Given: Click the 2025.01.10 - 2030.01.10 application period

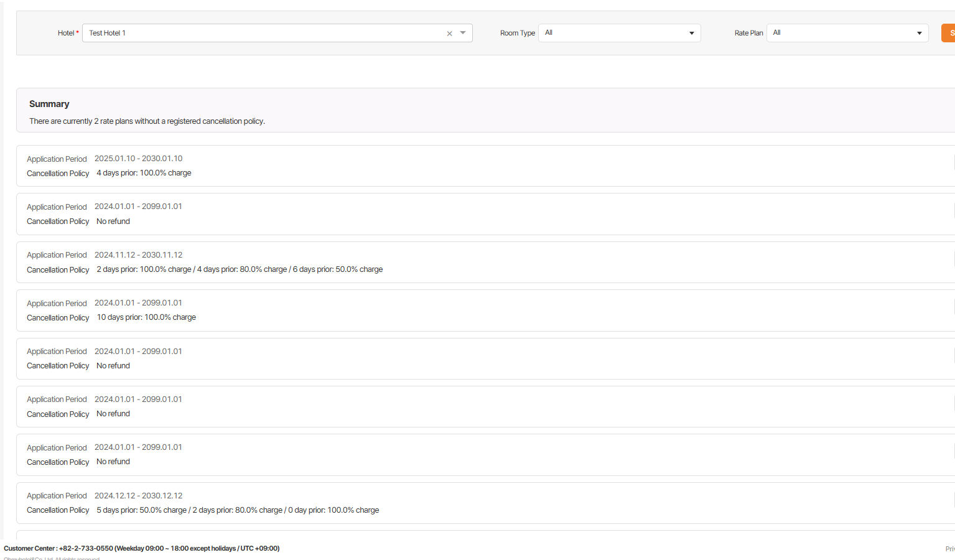Looking at the screenshot, I should click(138, 159).
